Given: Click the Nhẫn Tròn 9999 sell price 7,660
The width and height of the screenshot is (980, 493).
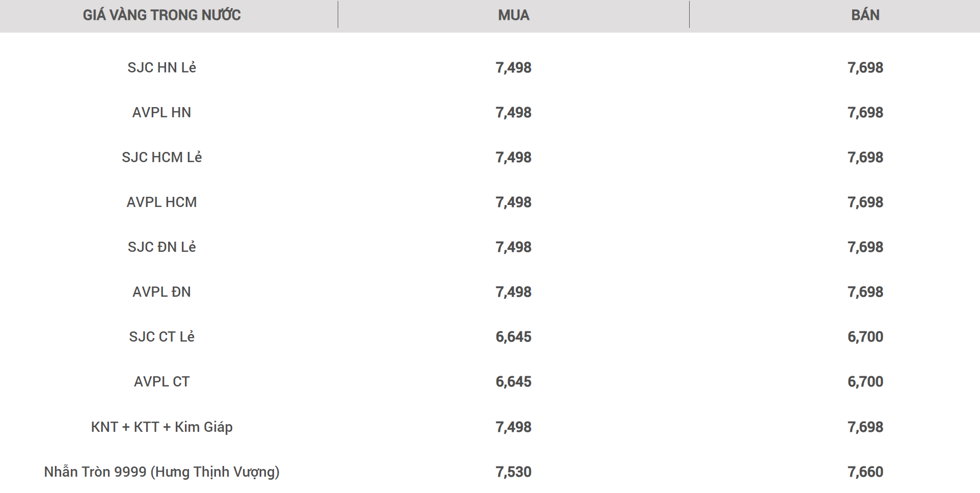Looking at the screenshot, I should click(x=865, y=472).
